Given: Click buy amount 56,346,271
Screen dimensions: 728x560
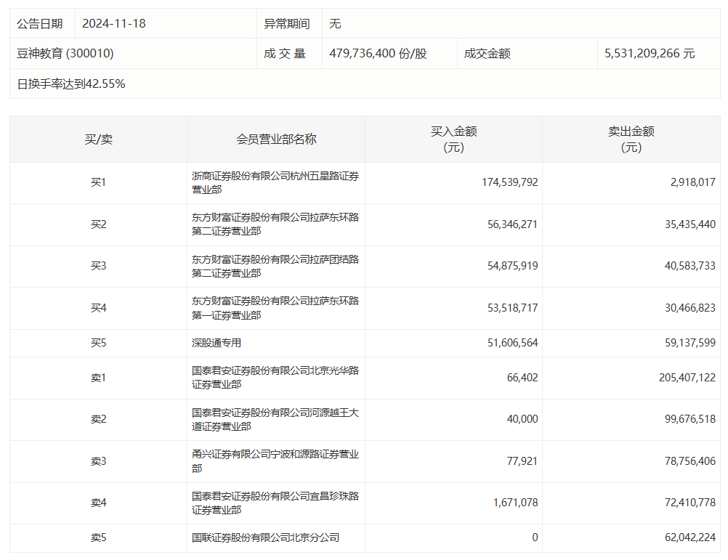Looking at the screenshot, I should pyautogui.click(x=512, y=224).
